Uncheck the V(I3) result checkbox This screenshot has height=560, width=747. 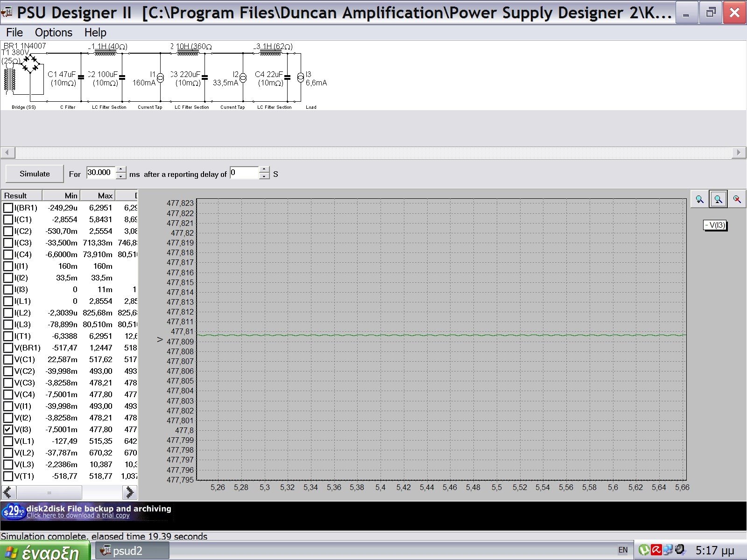click(x=8, y=429)
